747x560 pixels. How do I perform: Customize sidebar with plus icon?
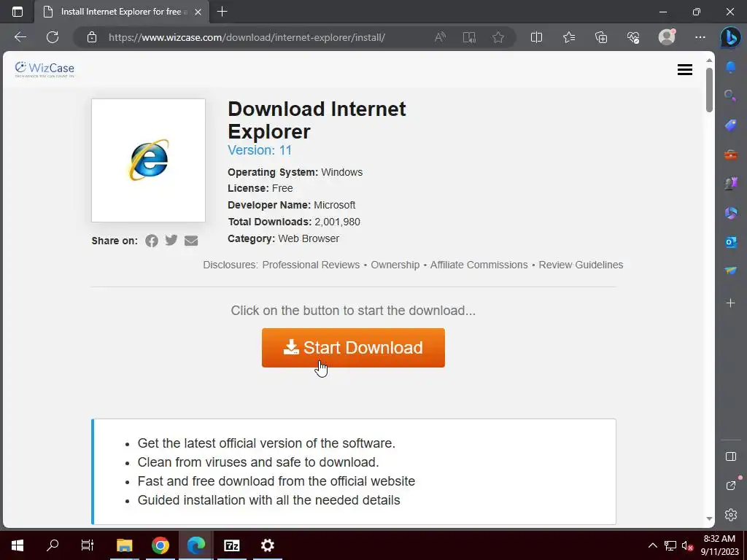pyautogui.click(x=731, y=303)
